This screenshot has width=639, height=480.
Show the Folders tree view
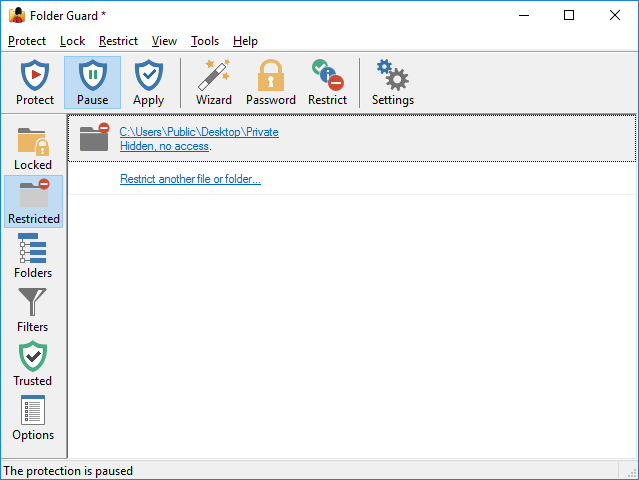coord(33,255)
